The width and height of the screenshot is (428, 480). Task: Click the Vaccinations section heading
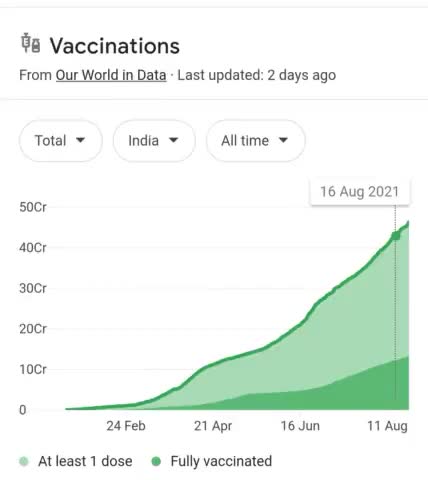(115, 46)
